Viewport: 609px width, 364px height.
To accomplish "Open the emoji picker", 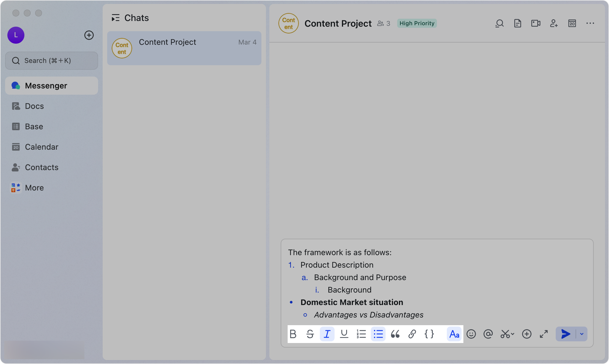I will tap(471, 334).
